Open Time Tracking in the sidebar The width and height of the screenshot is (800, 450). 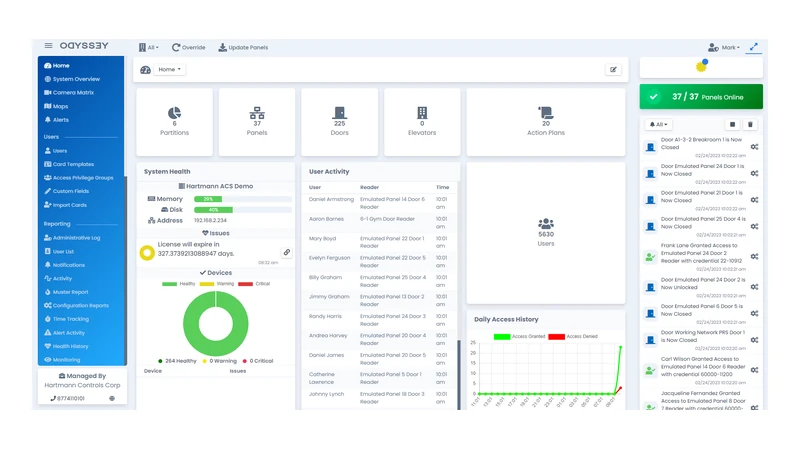(x=66, y=319)
